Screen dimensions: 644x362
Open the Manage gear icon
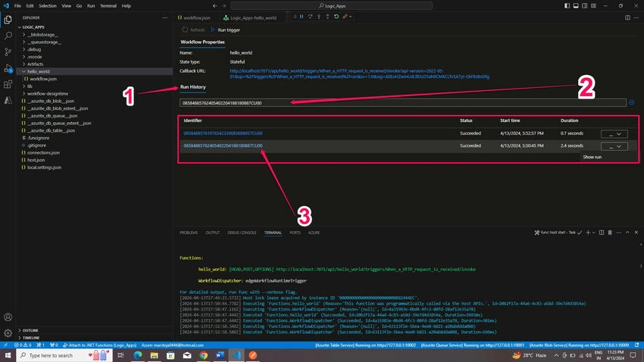(x=8, y=333)
